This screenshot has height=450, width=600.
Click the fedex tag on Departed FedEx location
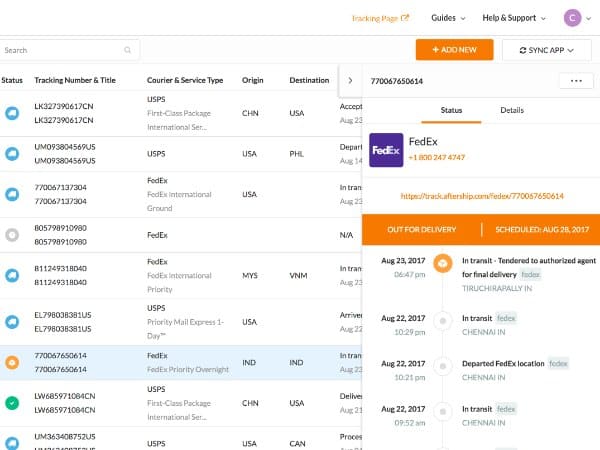[x=558, y=364]
